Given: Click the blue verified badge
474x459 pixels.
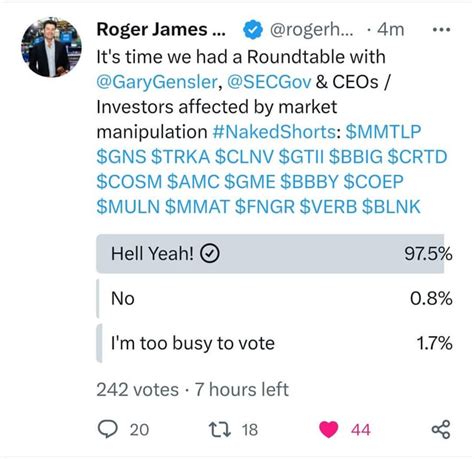Looking at the screenshot, I should tap(253, 30).
